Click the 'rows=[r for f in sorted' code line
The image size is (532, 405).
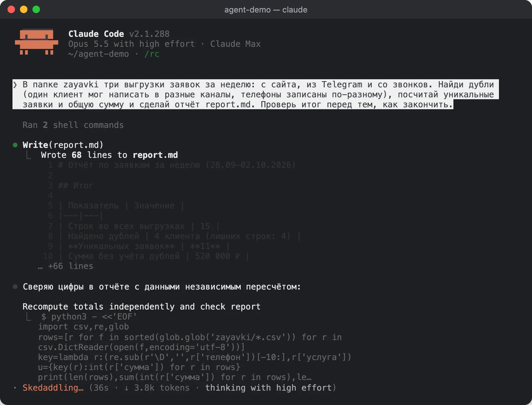190,337
